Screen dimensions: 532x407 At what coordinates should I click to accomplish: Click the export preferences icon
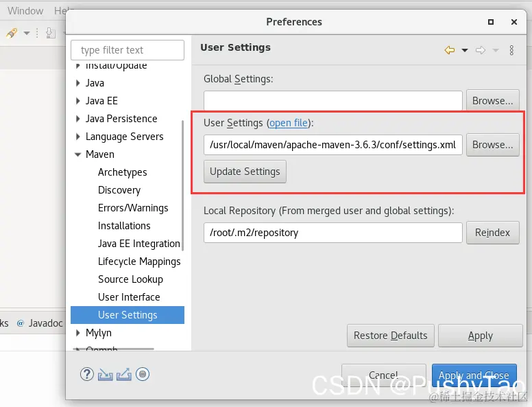(124, 374)
